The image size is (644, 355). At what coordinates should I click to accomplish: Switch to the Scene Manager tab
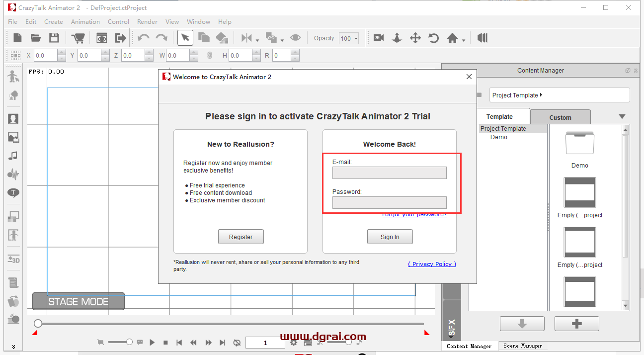pyautogui.click(x=523, y=346)
